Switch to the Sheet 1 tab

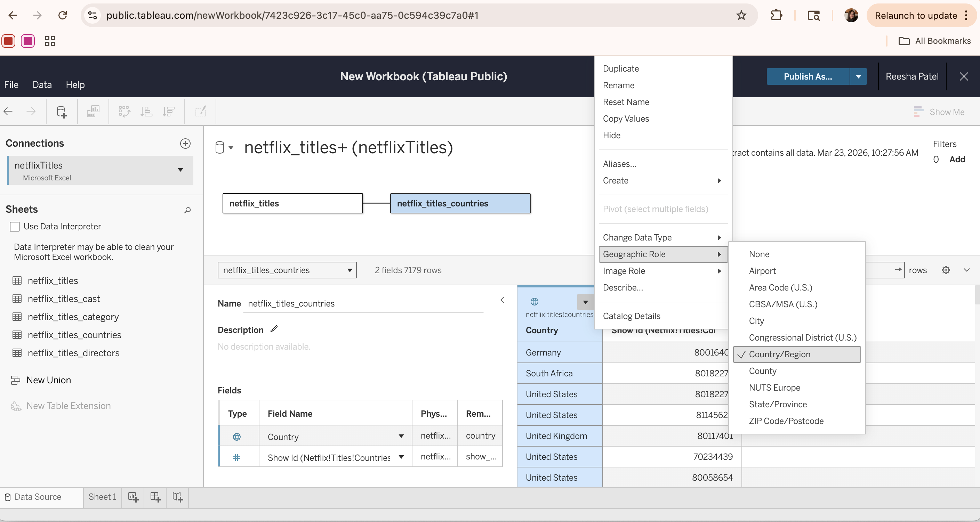(102, 497)
